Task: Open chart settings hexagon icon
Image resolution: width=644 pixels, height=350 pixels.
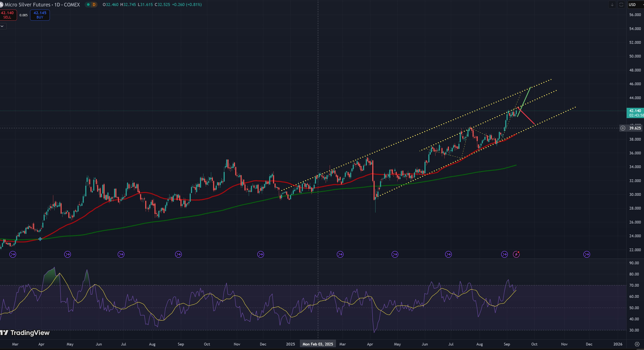Action: pyautogui.click(x=637, y=344)
